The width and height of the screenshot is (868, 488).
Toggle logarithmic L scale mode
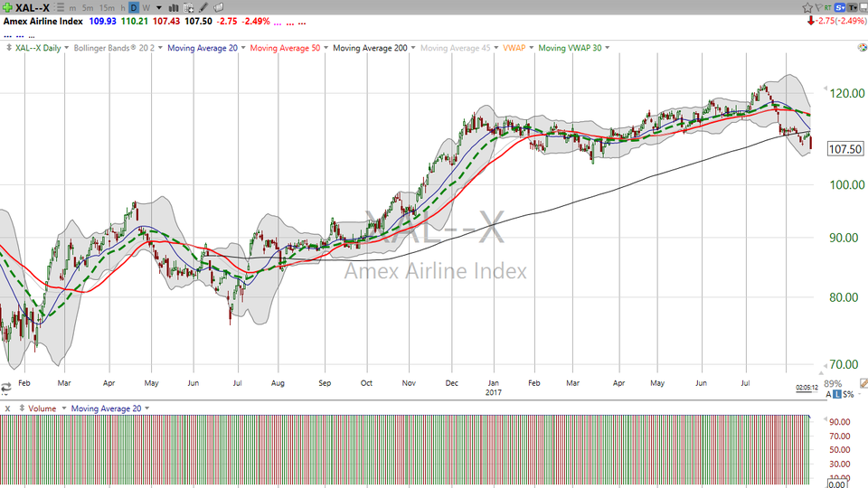coord(837,395)
